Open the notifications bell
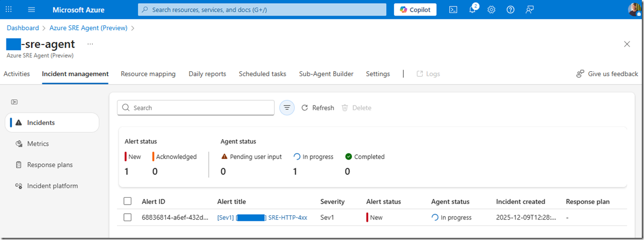 pyautogui.click(x=472, y=10)
